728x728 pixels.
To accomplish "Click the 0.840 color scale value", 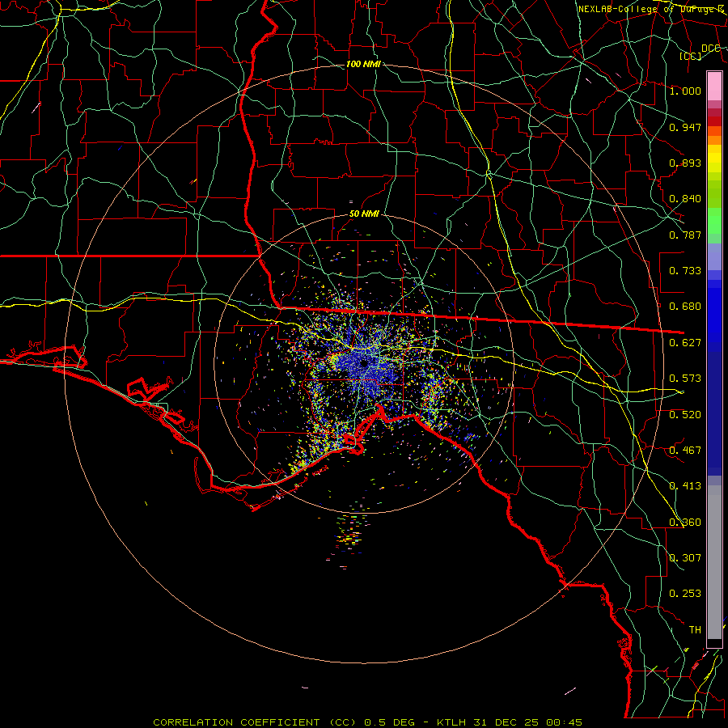I will (685, 198).
